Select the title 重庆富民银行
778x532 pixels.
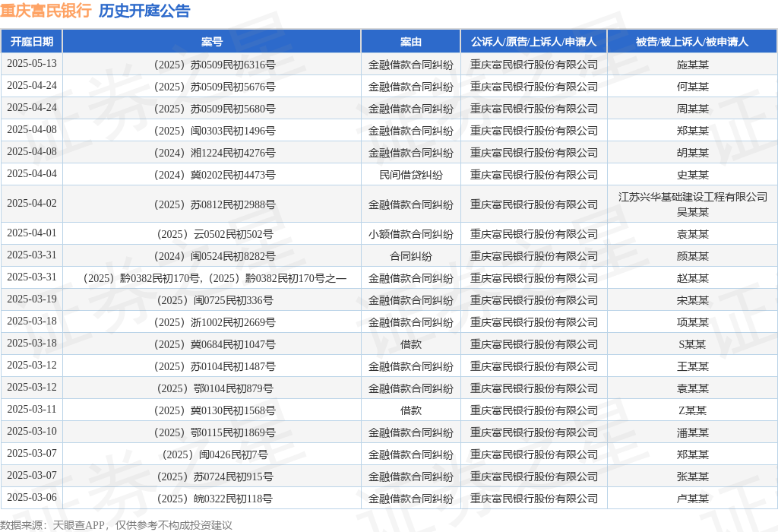46,11
